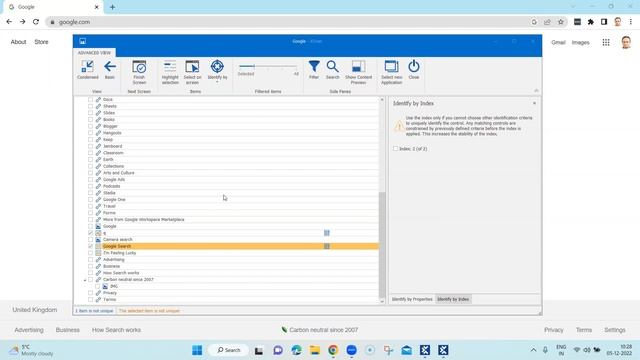Image resolution: width=640 pixels, height=360 pixels.
Task: Open a new Chrome tab
Action: coord(112,7)
